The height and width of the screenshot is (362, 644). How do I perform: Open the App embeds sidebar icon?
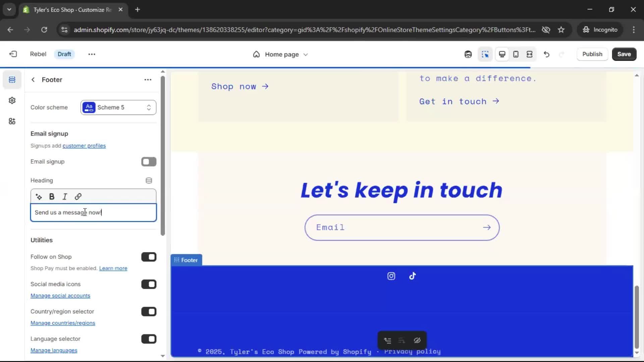(x=12, y=121)
